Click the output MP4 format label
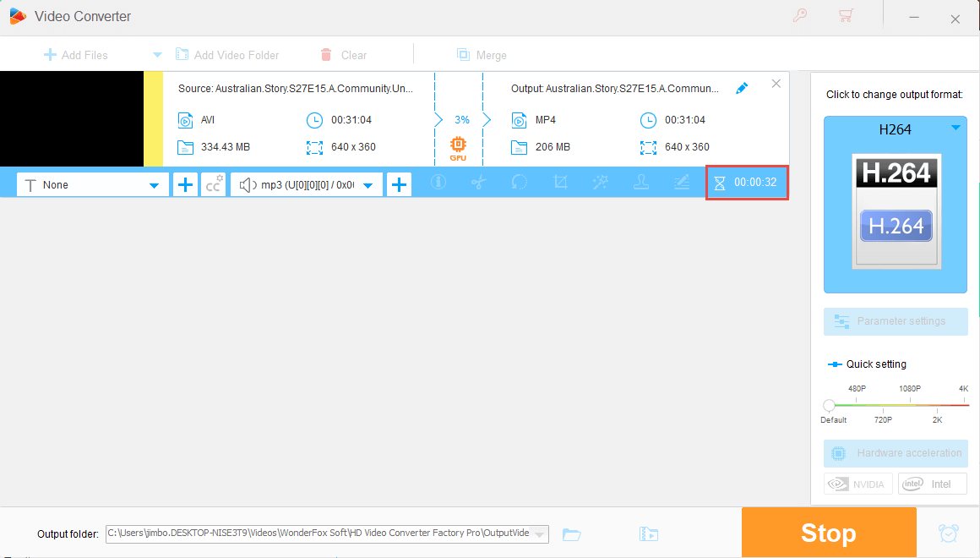The height and width of the screenshot is (558, 980). click(x=545, y=119)
